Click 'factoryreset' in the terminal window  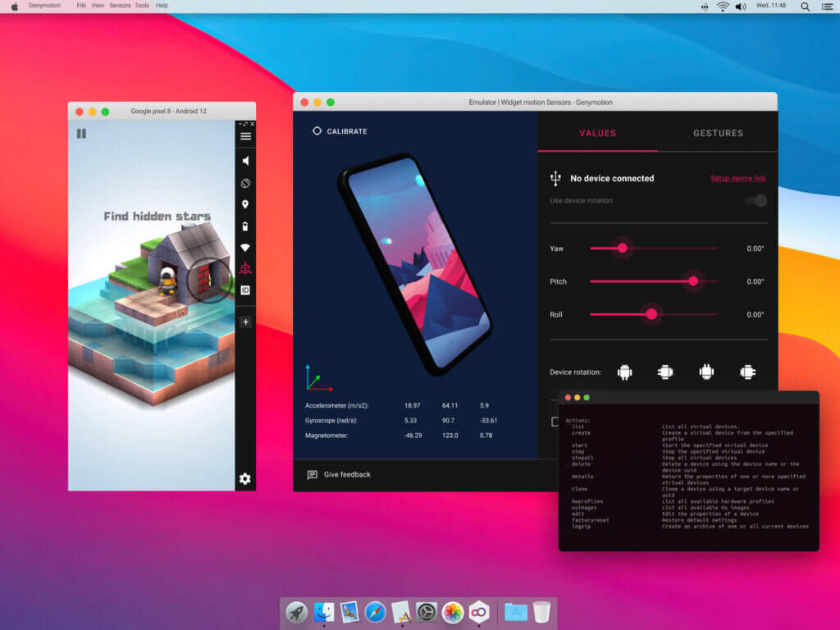[590, 520]
